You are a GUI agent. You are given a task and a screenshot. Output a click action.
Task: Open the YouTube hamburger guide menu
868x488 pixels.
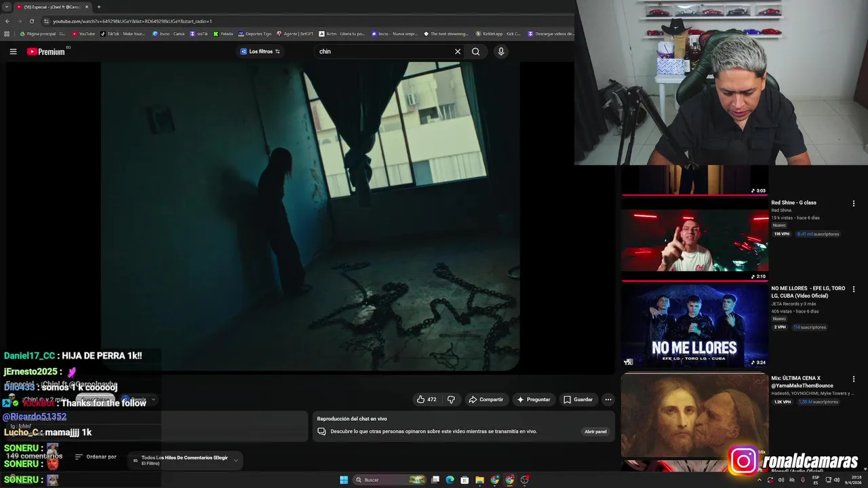(13, 52)
